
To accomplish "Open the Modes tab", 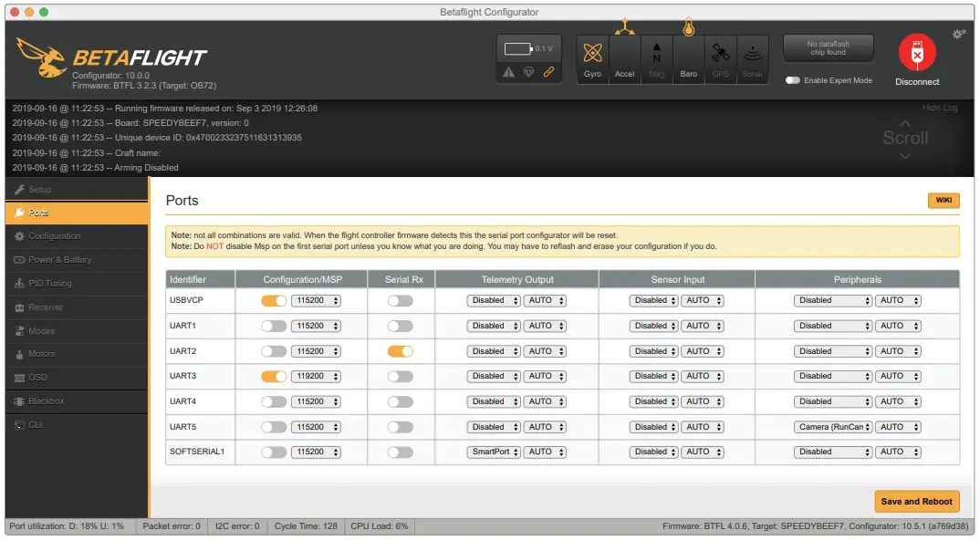I will (x=77, y=331).
